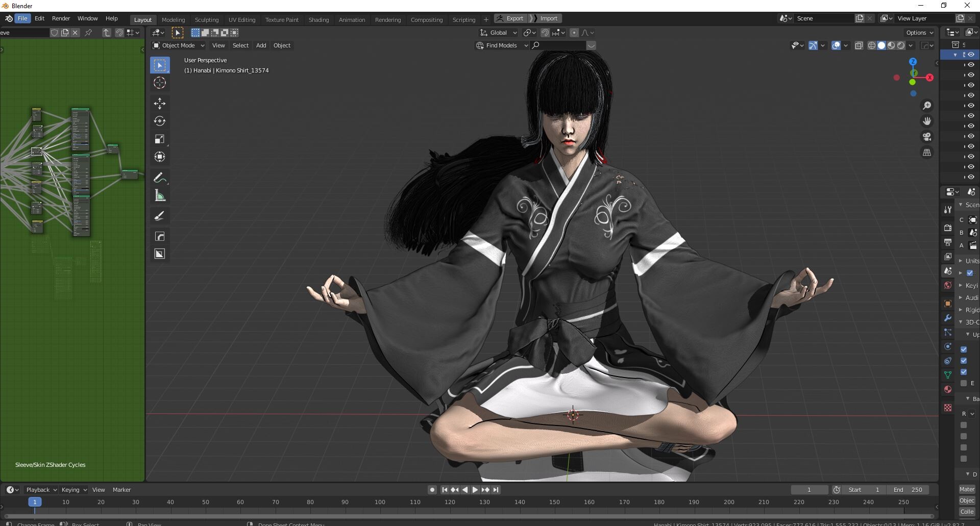Click the Z axis on navigation gizmo
The height and width of the screenshot is (526, 980).
(x=913, y=62)
